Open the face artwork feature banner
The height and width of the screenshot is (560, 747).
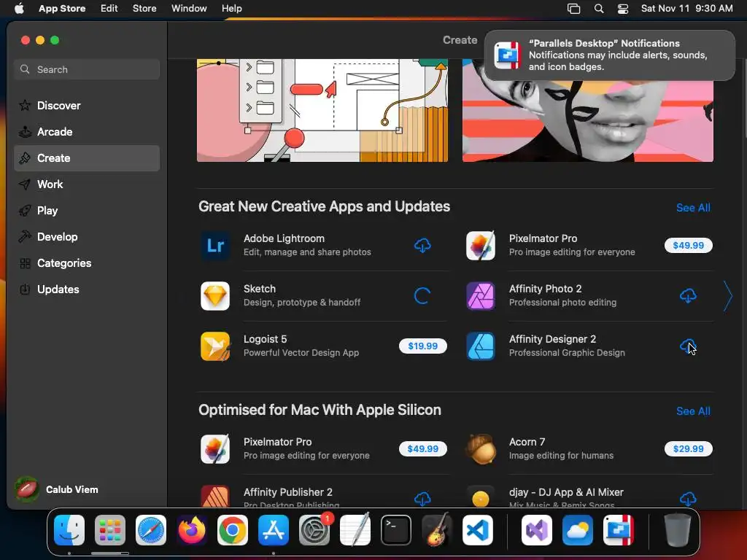click(588, 121)
